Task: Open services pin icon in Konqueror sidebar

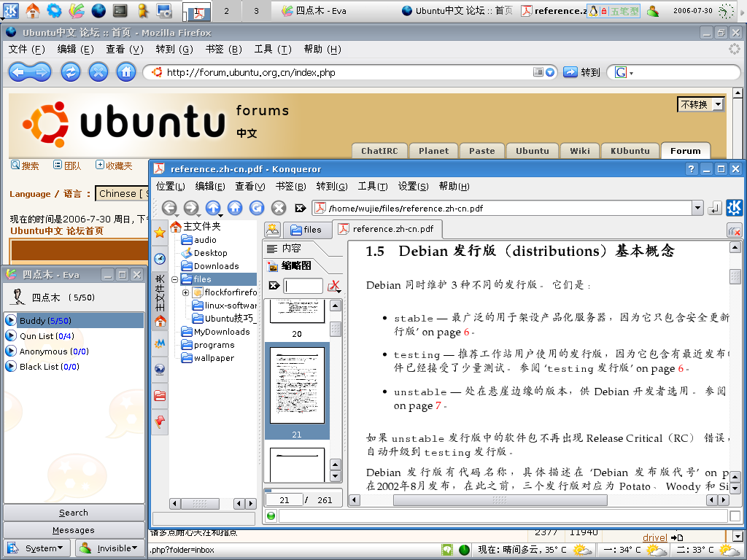Action: pos(160,421)
